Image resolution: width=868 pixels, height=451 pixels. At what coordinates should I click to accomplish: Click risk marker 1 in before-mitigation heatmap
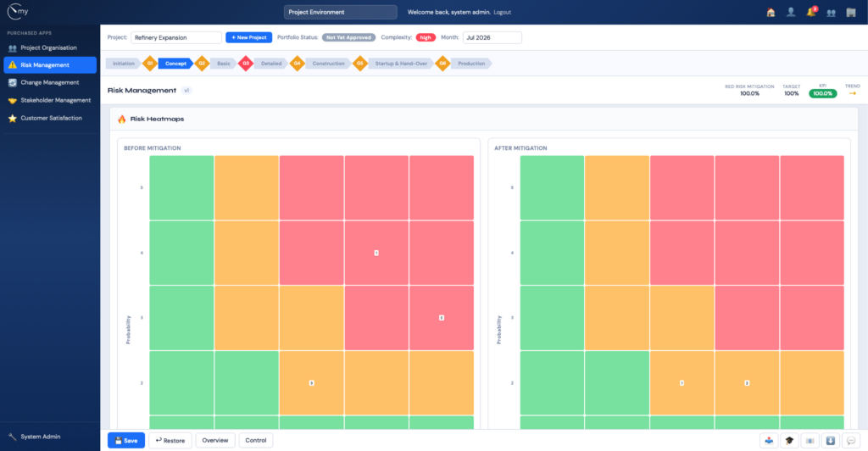[376, 253]
